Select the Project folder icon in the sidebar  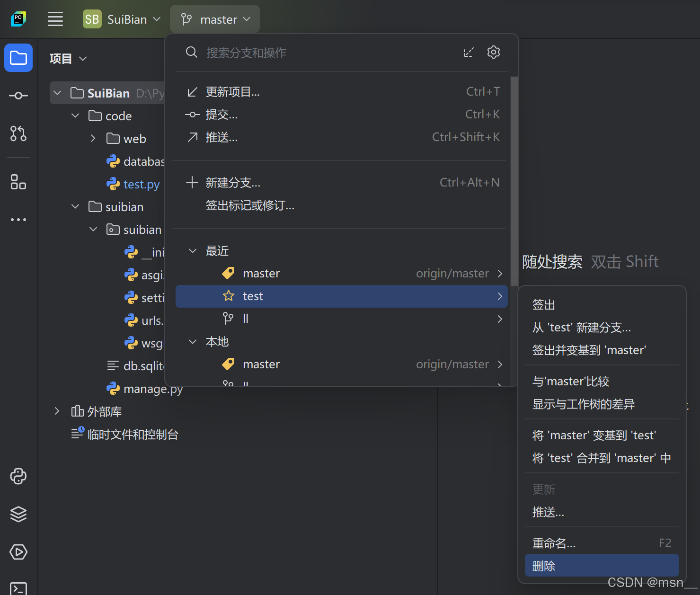pos(18,57)
